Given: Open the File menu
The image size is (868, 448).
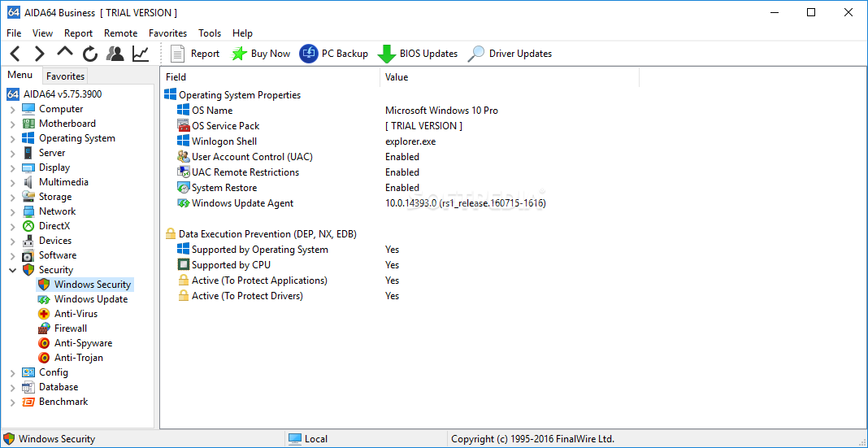Looking at the screenshot, I should (14, 33).
